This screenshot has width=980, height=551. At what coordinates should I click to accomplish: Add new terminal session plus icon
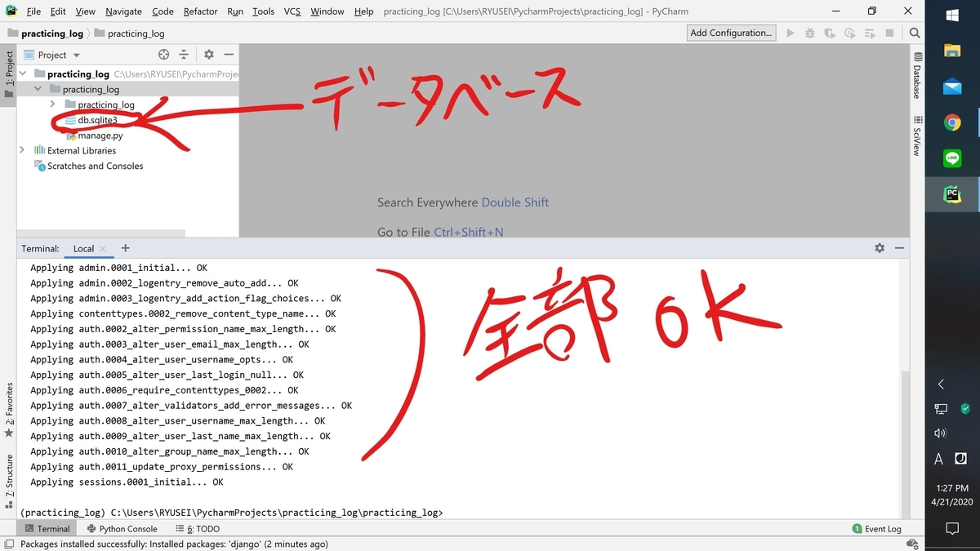click(x=125, y=248)
